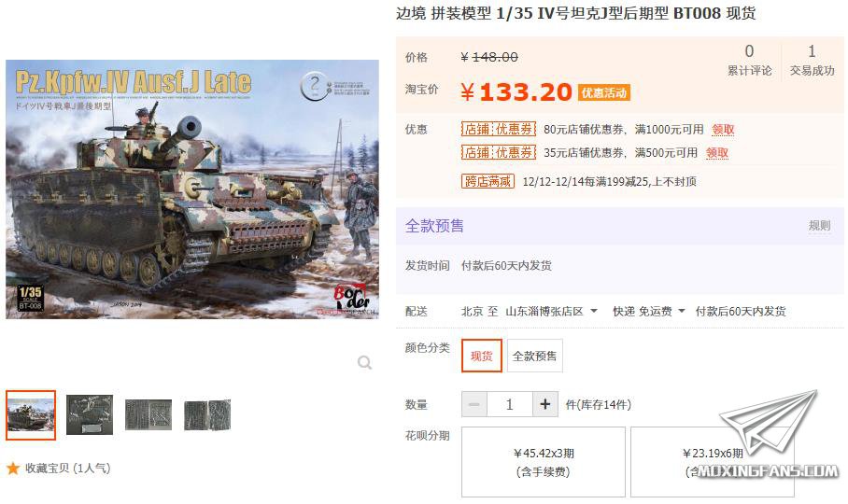Increase quantity with the plus button
Image resolution: width=848 pixels, height=504 pixels.
click(x=545, y=404)
